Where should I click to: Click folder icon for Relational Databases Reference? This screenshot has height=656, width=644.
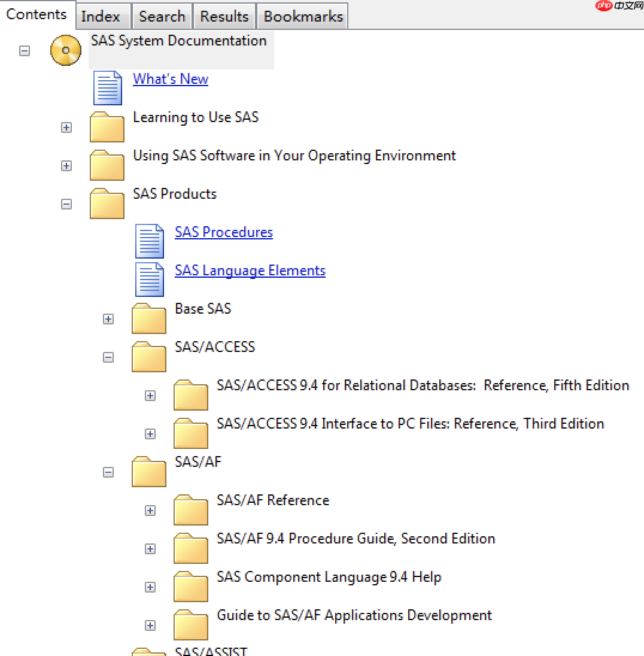[191, 395]
